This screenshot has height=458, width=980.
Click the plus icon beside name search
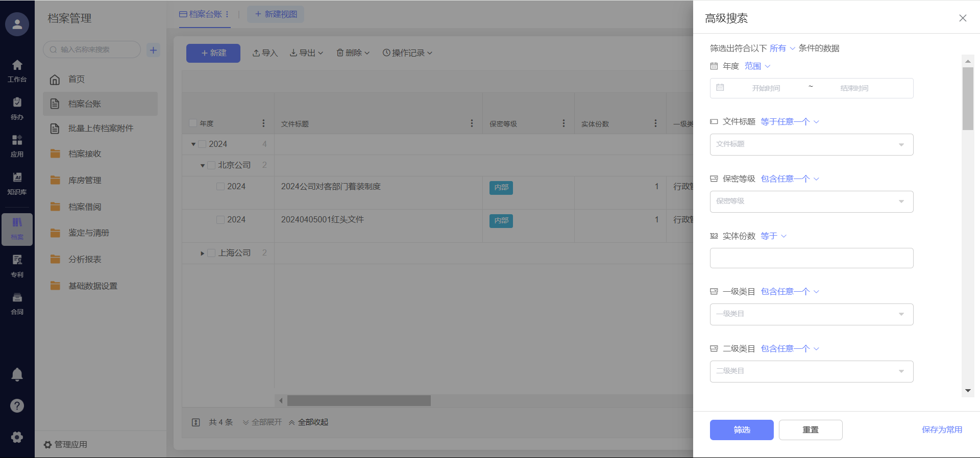tap(153, 50)
